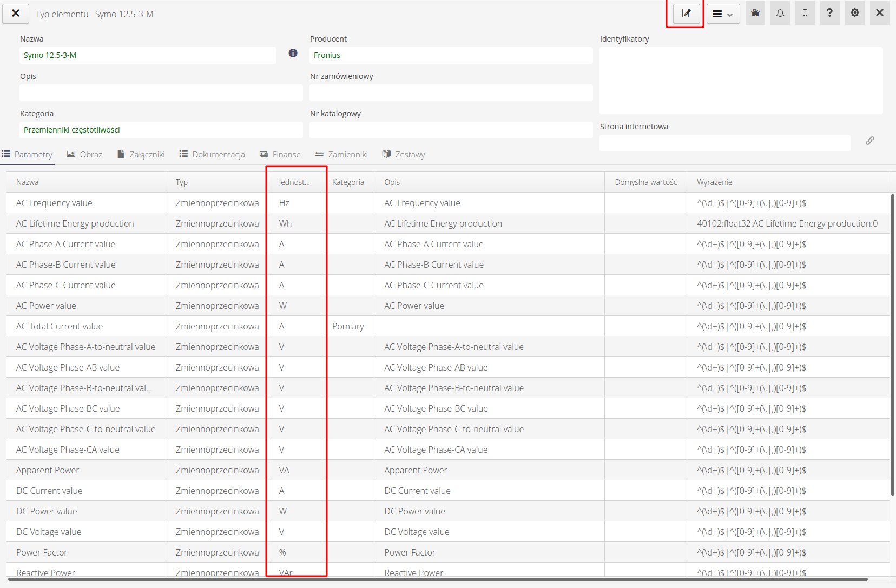Click the Kategoria field Przemienniki częstotliwości
896x588 pixels.
click(161, 130)
